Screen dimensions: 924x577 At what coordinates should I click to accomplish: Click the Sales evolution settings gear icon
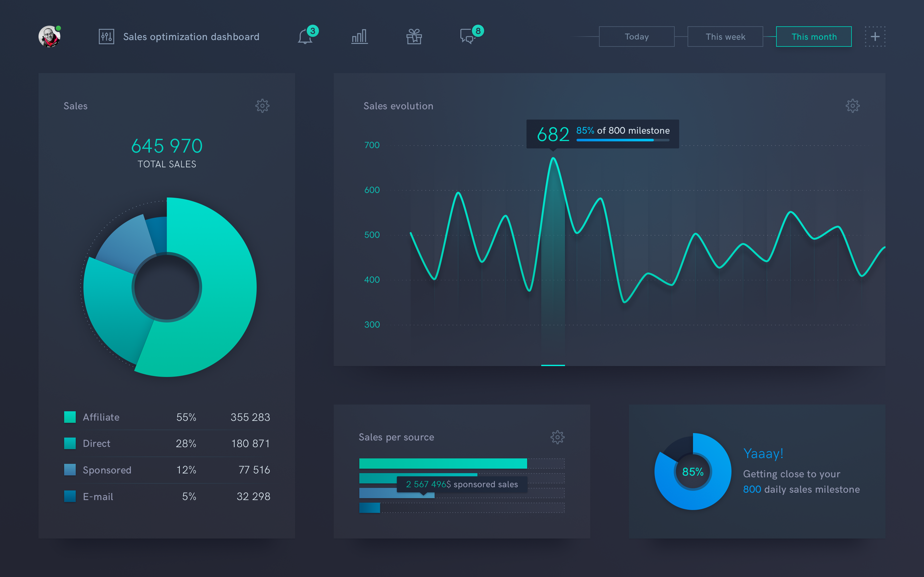pos(853,106)
